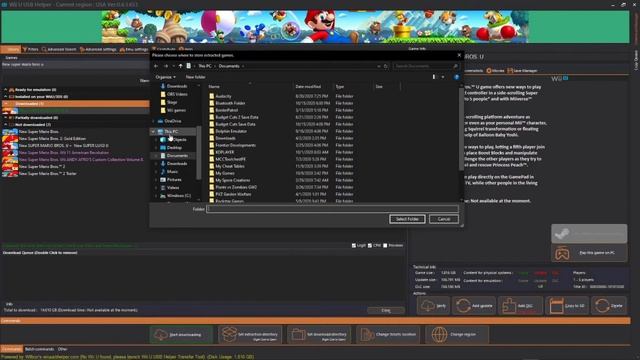
Task: Open the Organize dropdown menu
Action: click(x=165, y=77)
